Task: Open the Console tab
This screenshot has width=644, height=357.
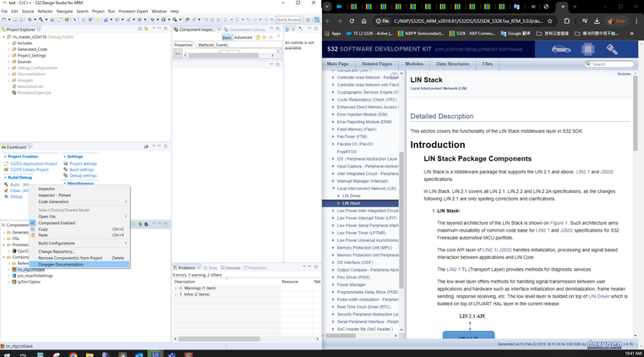Action: tap(231, 267)
